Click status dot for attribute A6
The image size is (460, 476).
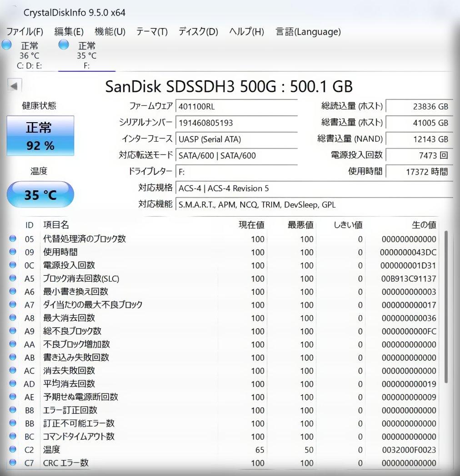(13, 292)
